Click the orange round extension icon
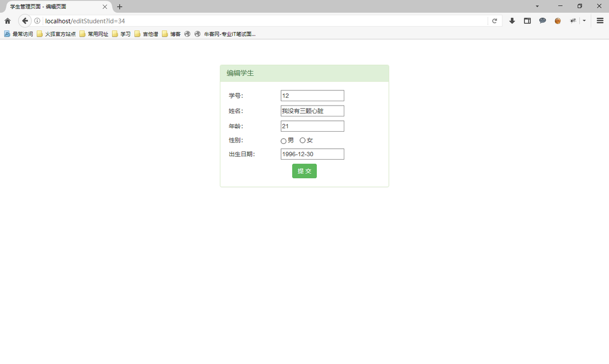This screenshot has height=364, width=609. 557,21
